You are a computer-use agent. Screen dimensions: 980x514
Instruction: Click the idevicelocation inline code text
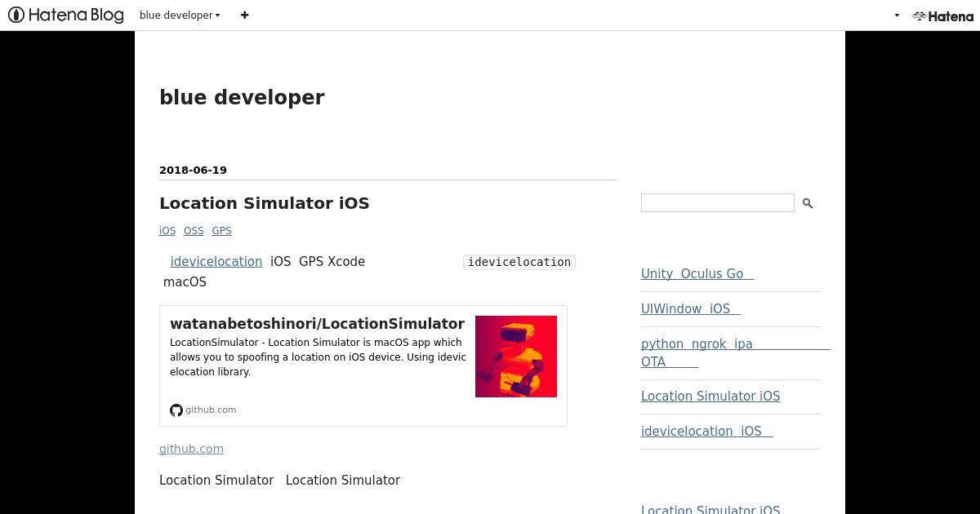[x=519, y=262]
